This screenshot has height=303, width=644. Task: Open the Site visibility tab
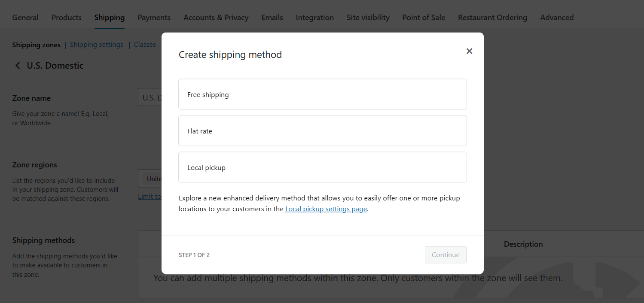click(x=368, y=17)
